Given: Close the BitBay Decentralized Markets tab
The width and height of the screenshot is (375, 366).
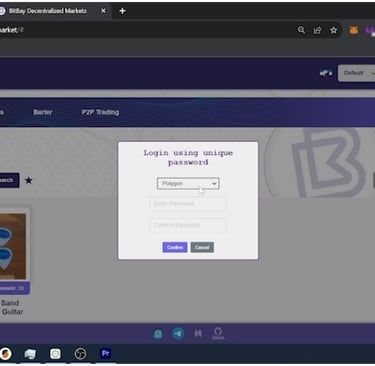Looking at the screenshot, I should point(103,11).
